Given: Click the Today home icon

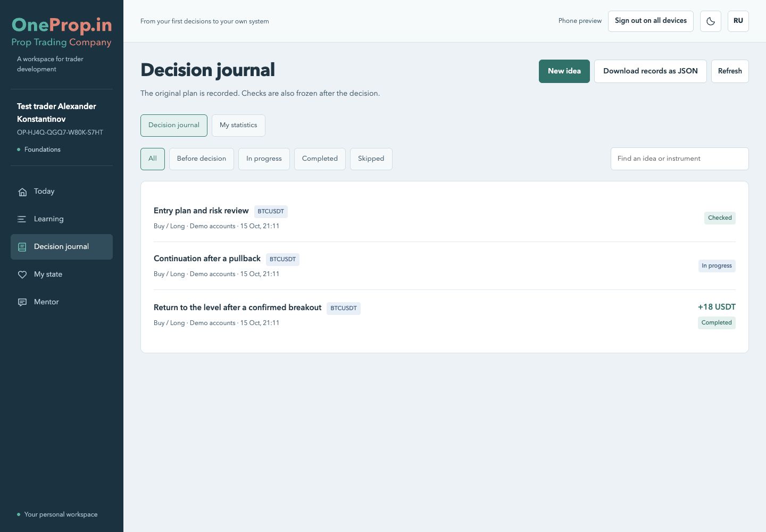Looking at the screenshot, I should click(x=22, y=192).
